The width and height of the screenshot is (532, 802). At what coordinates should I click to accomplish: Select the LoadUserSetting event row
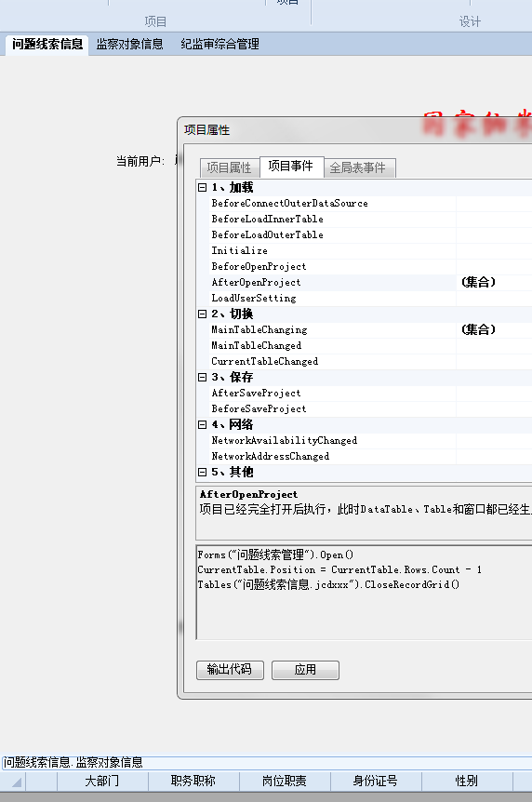click(365, 299)
